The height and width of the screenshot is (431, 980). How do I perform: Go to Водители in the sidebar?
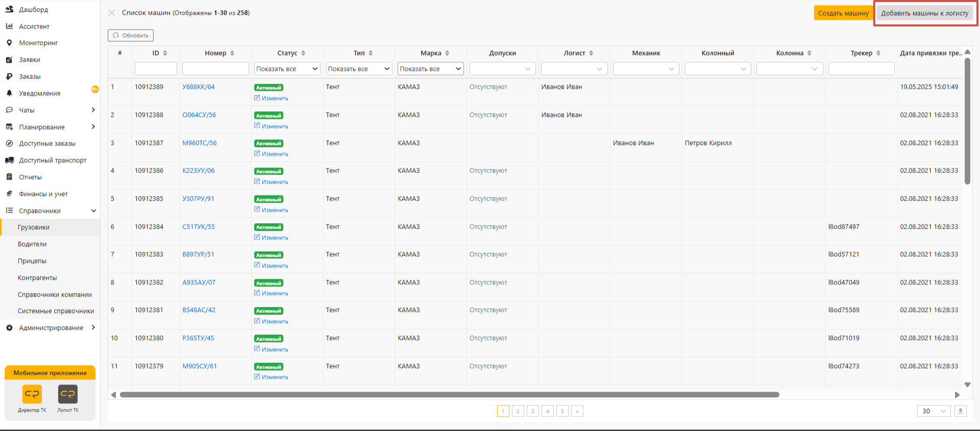tap(32, 244)
